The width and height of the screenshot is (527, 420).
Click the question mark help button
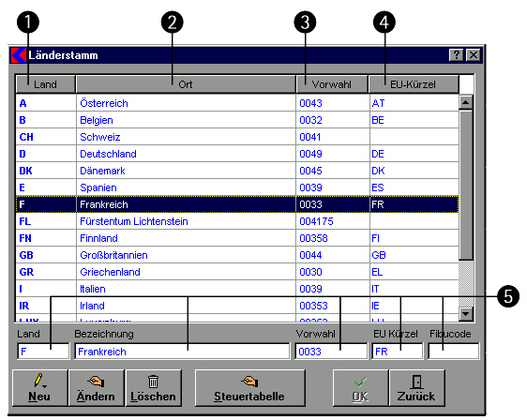tap(456, 54)
